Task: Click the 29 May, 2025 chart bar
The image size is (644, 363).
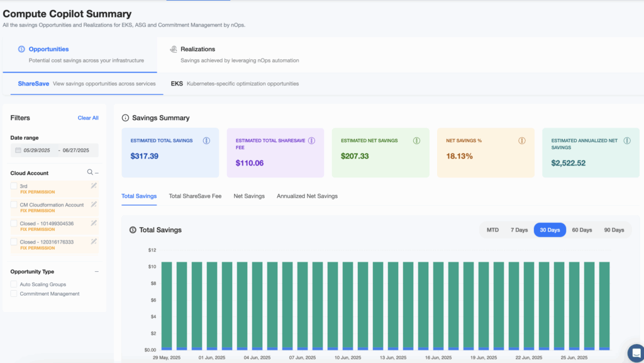Action: coord(167,306)
